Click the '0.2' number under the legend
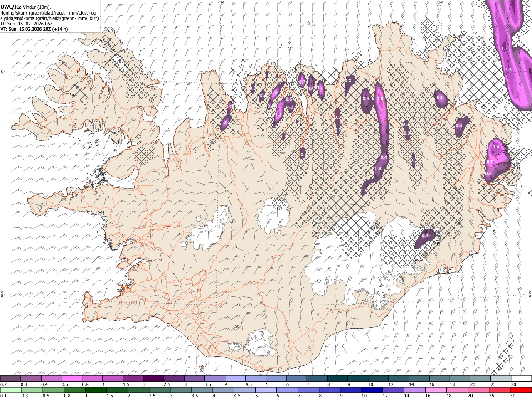Viewport: 532px width, 399px height. (x=4, y=384)
